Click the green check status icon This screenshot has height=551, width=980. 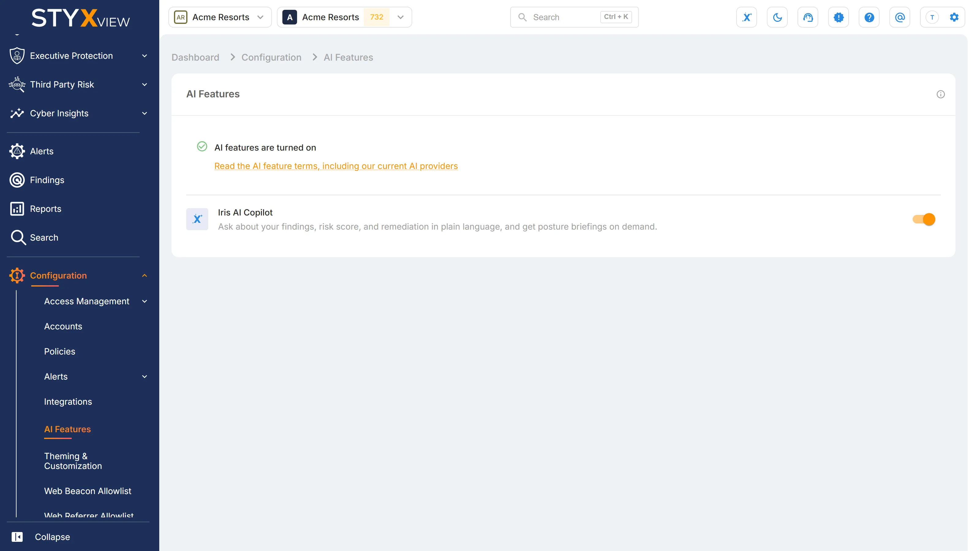coord(202,147)
